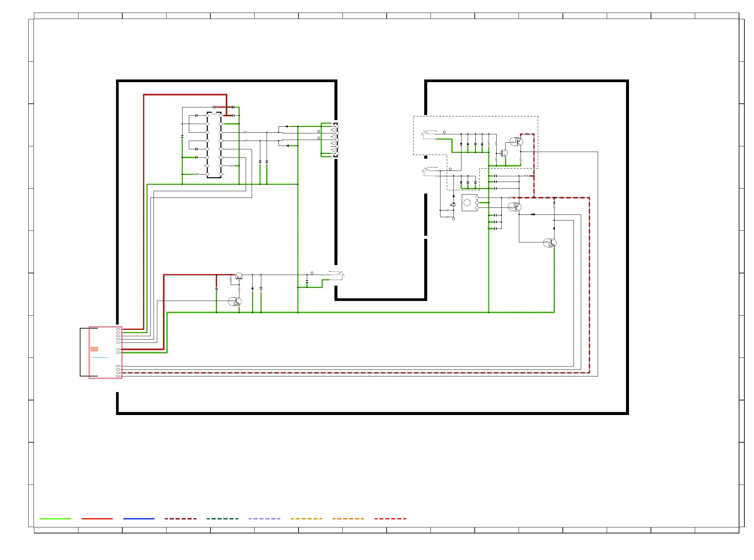
Task: Click the pink-highlighted connector block at lower left
Action: [x=105, y=352]
